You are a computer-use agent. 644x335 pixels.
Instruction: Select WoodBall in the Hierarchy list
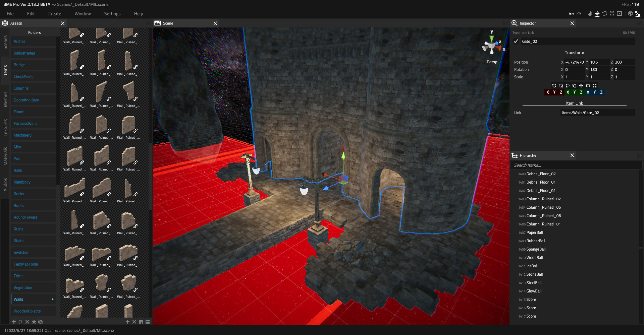(534, 257)
